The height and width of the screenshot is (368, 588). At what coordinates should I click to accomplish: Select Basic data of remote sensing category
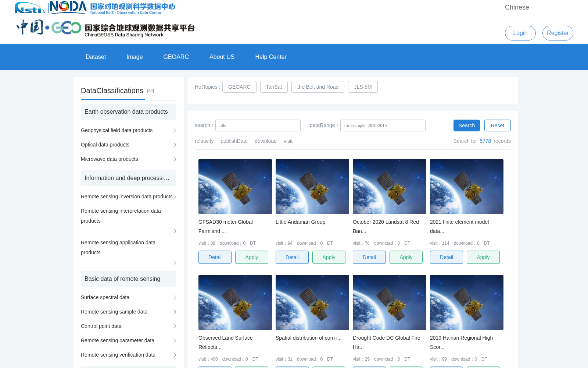(129, 279)
